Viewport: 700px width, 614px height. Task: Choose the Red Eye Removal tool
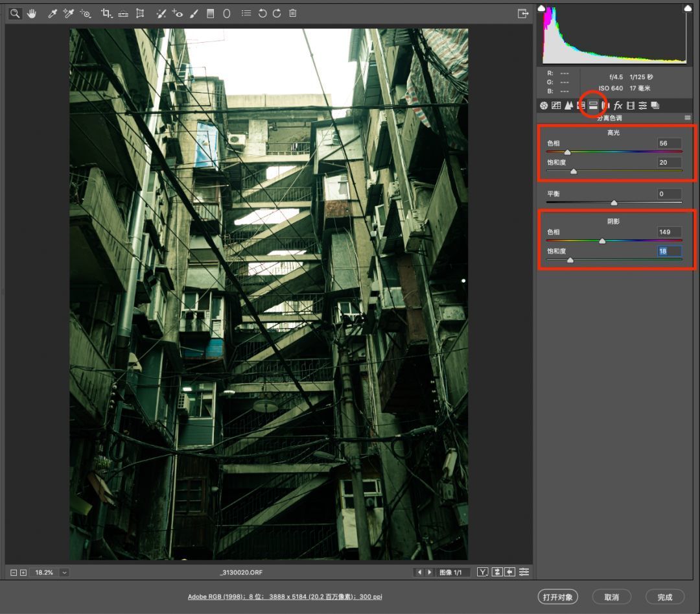(177, 14)
